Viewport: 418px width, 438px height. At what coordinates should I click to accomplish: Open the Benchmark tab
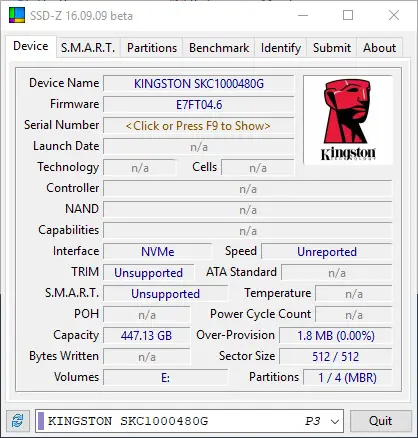point(219,48)
